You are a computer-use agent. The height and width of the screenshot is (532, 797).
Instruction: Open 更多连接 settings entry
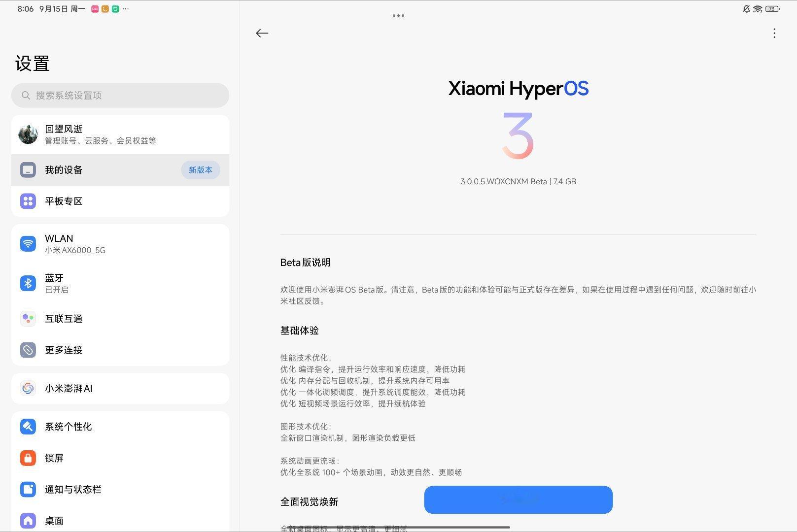(120, 350)
